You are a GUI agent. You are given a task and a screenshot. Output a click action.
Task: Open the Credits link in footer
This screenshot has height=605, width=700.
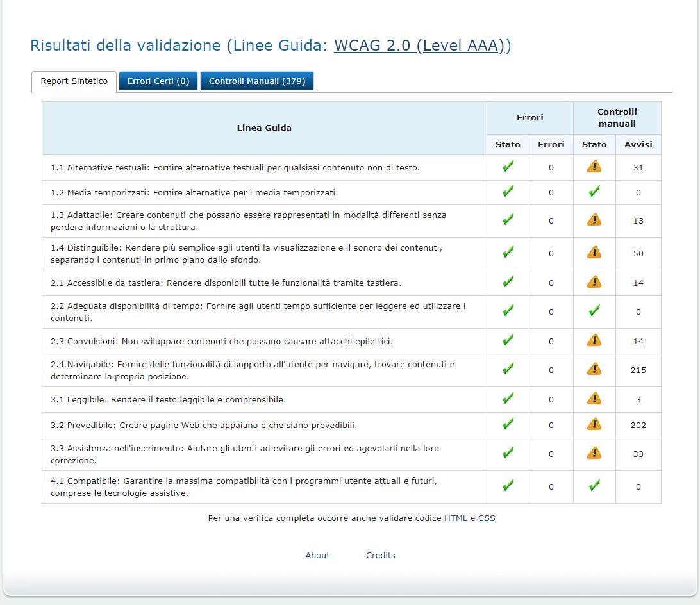click(x=381, y=555)
